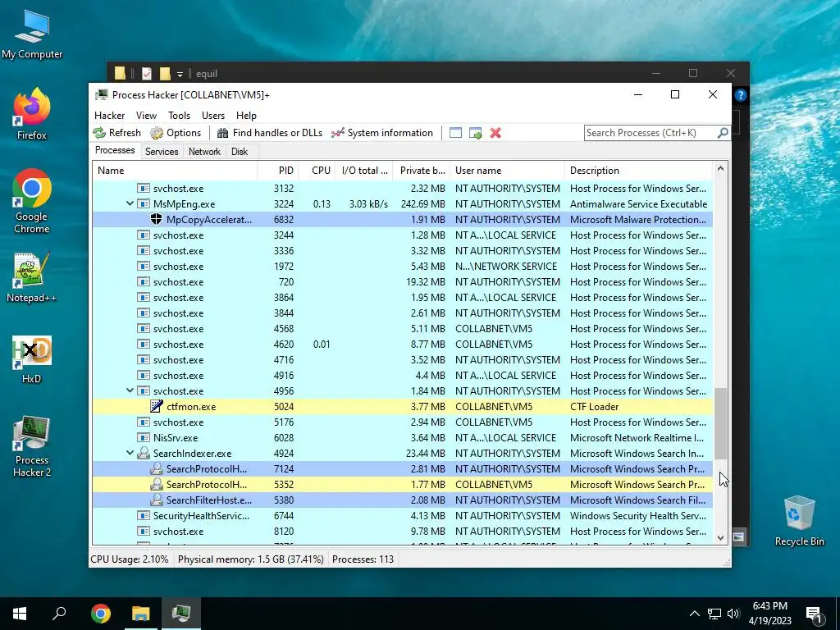Open the Hacker menu

tap(109, 115)
